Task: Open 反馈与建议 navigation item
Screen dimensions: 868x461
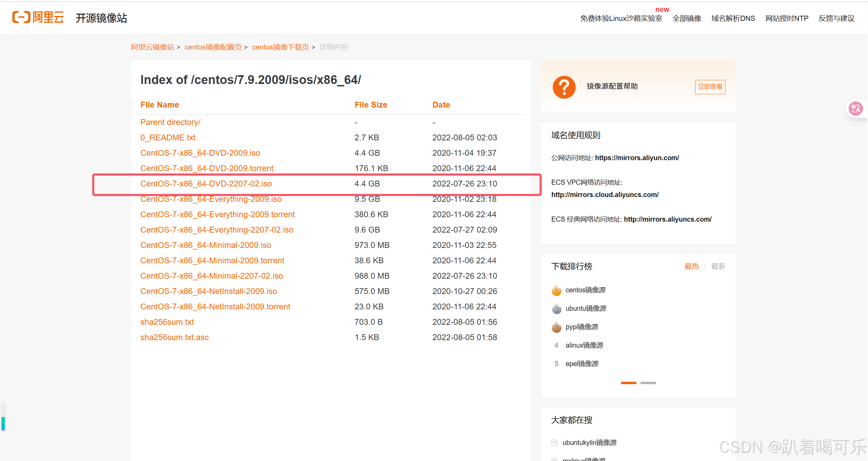Action: 836,18
